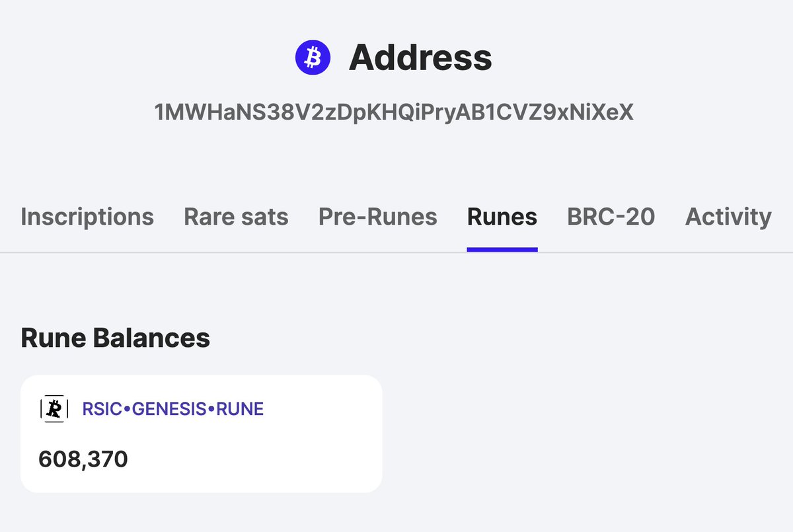
Task: Click the active Runes tab
Action: pos(502,217)
